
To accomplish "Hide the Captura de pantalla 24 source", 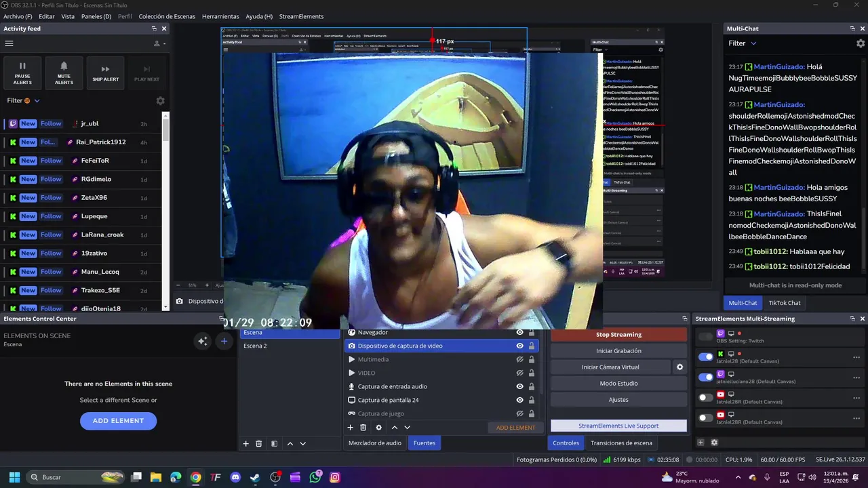I will (519, 400).
